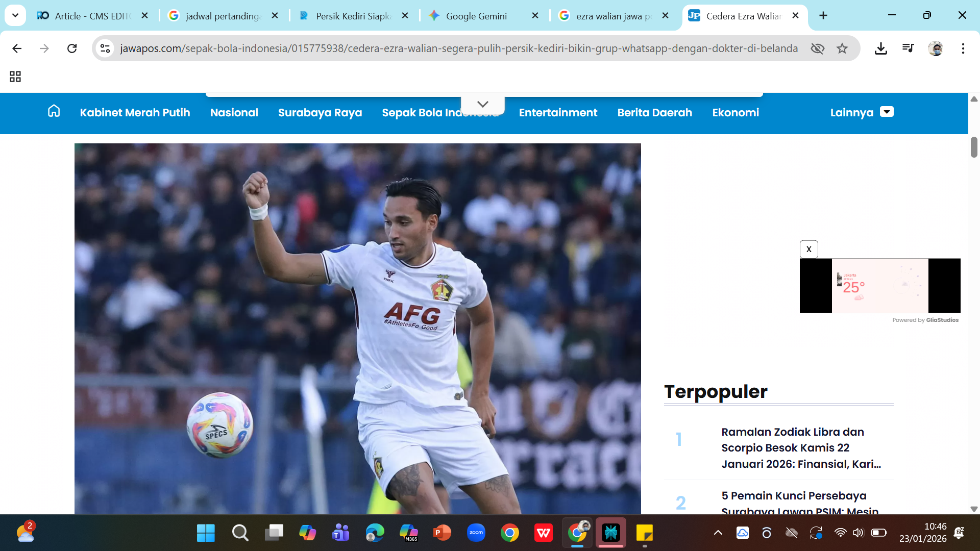Open Ramalan Zodiak Libra dan Scorpio article
980x551 pixels.
801,448
